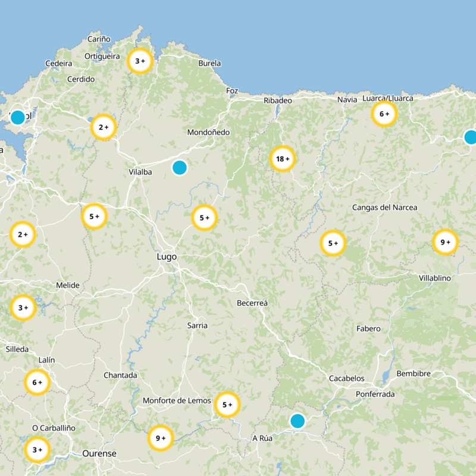Viewport: 476px width, 476px height.
Task: Open the 3+ cluster below O Carballiño
Action: pyautogui.click(x=37, y=450)
